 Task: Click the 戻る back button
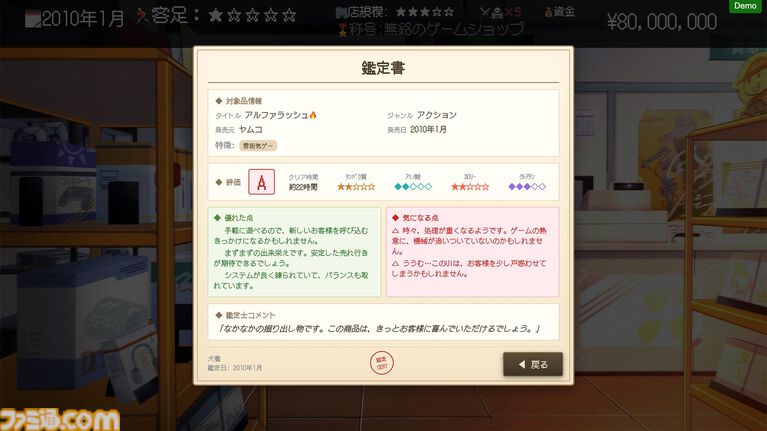point(533,364)
